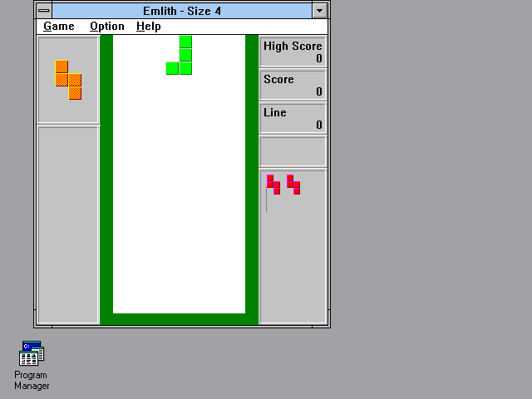
Task: Click the second red piece in the right panel
Action: point(293,185)
